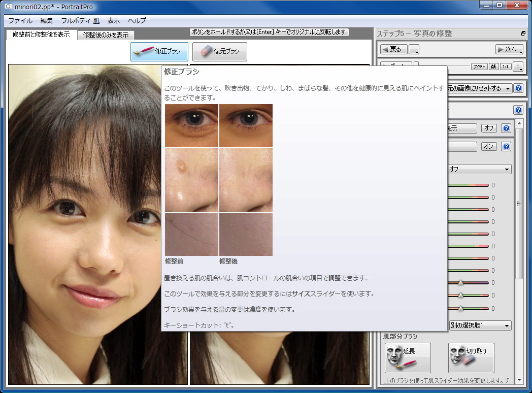The image size is (532, 393).
Task: Adjust the bottom slider above 別の選択肢1
Action: point(468,309)
